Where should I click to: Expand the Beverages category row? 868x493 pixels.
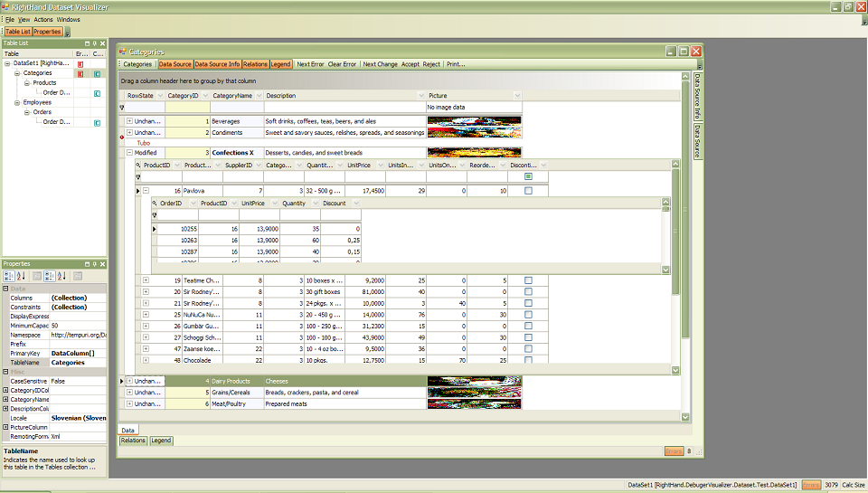(129, 121)
